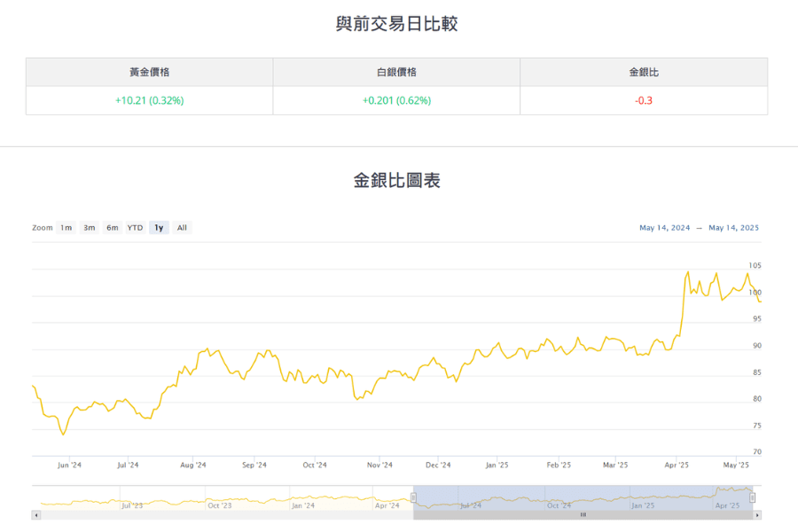The width and height of the screenshot is (798, 532).
Task: Click the gold price change +10.21 (0.32%)
Action: [x=150, y=100]
